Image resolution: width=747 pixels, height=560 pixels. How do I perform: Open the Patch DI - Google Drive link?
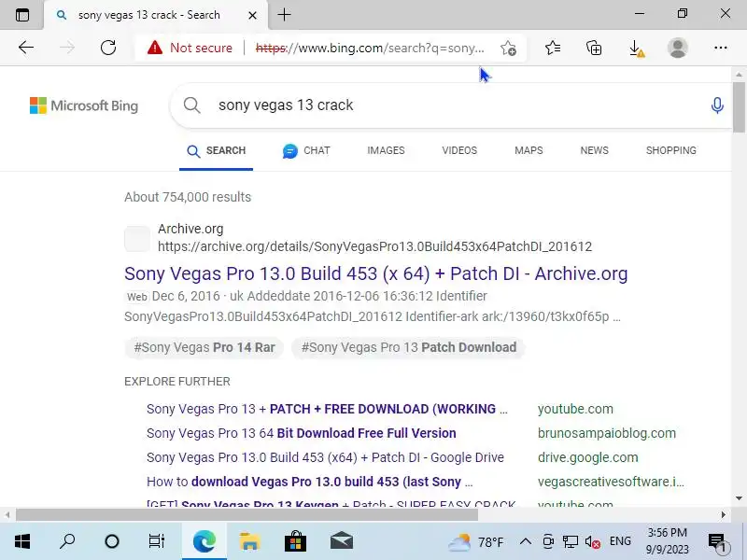pyautogui.click(x=325, y=457)
